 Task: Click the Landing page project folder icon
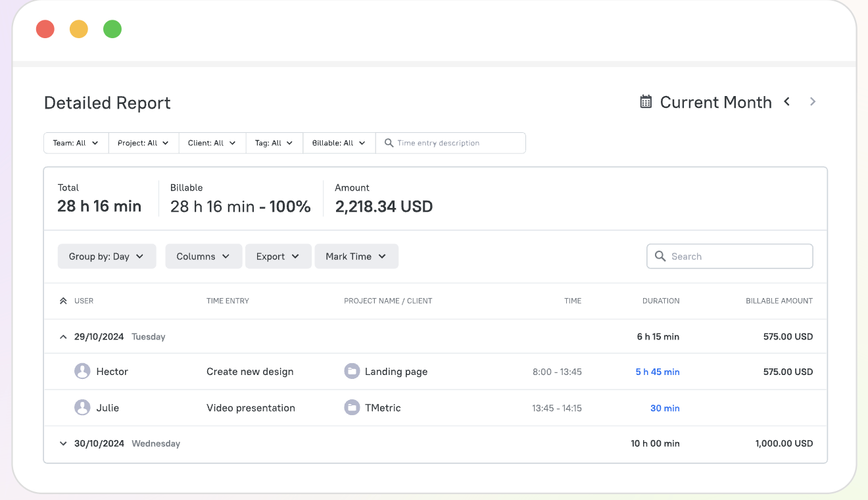352,372
